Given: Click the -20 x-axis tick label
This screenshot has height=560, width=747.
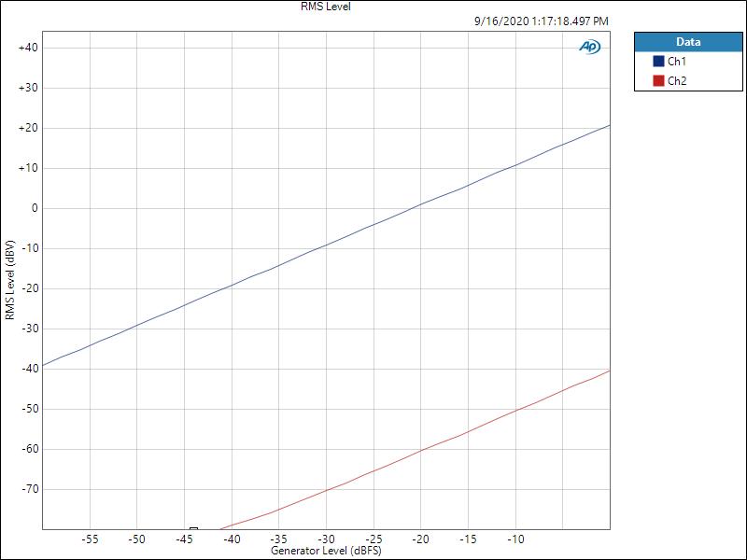Looking at the screenshot, I should point(421,539).
